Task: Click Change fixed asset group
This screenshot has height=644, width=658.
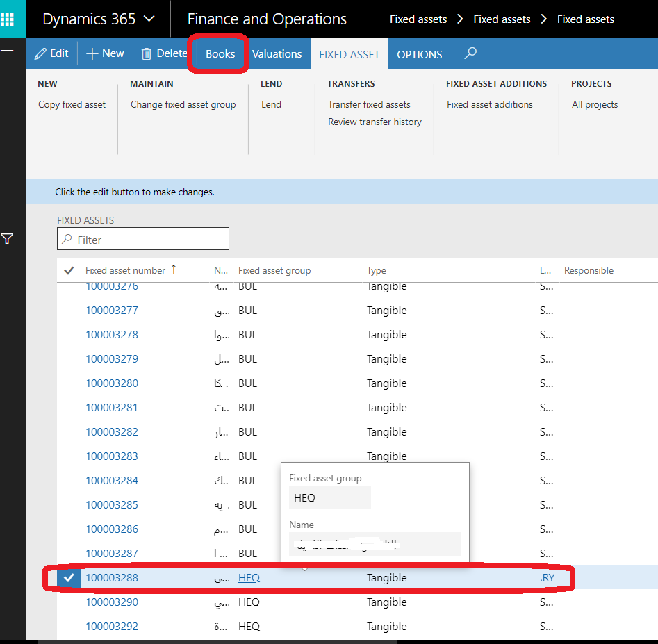Action: coord(183,104)
